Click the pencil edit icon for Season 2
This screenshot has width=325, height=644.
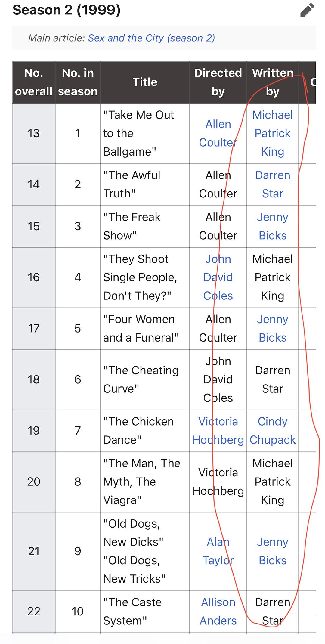[307, 10]
